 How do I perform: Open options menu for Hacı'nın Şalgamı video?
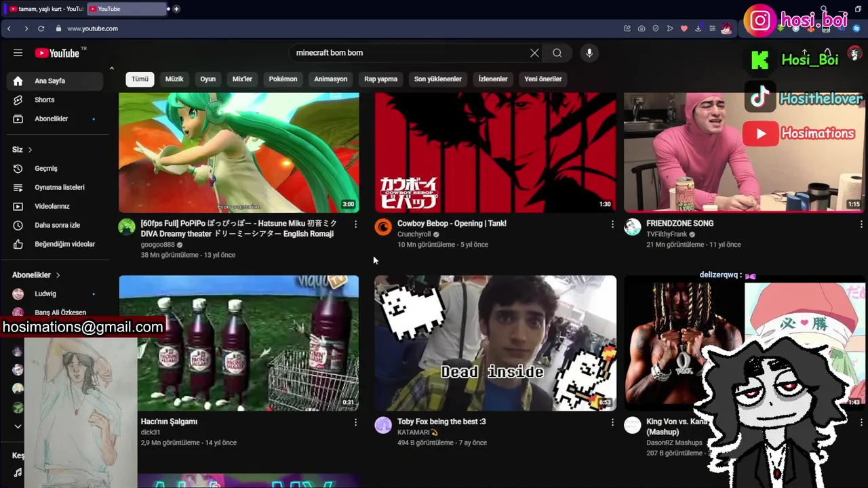tap(355, 422)
